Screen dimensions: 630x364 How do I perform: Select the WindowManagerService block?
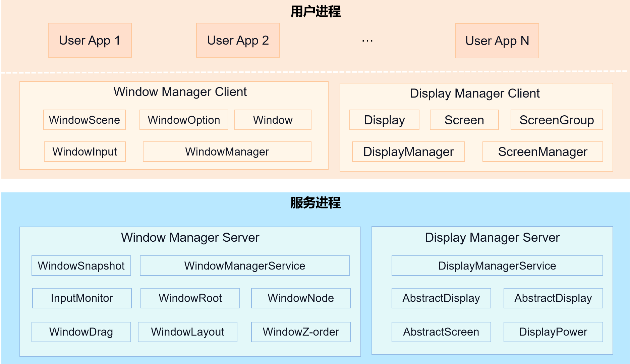pyautogui.click(x=245, y=266)
